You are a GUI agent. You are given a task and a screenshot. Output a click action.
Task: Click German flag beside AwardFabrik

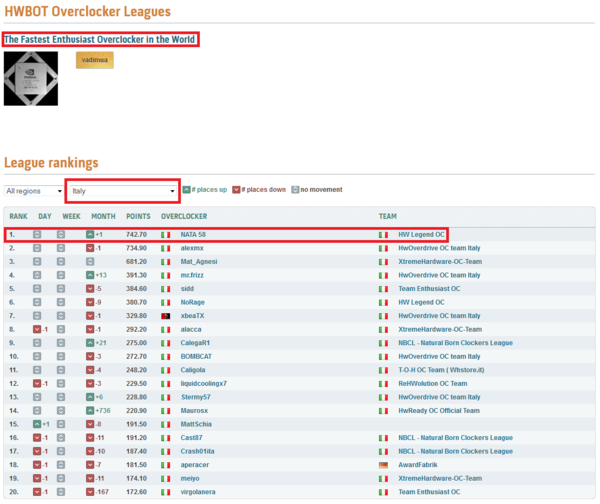[x=383, y=465]
